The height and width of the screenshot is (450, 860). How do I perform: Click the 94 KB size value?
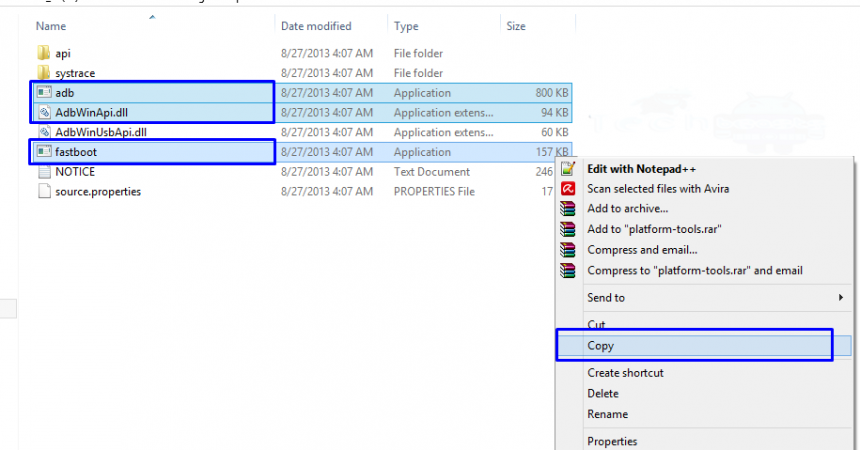(x=555, y=112)
